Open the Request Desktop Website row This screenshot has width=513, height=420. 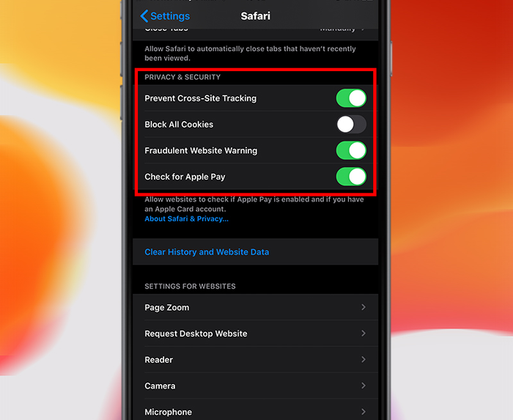pyautogui.click(x=256, y=334)
